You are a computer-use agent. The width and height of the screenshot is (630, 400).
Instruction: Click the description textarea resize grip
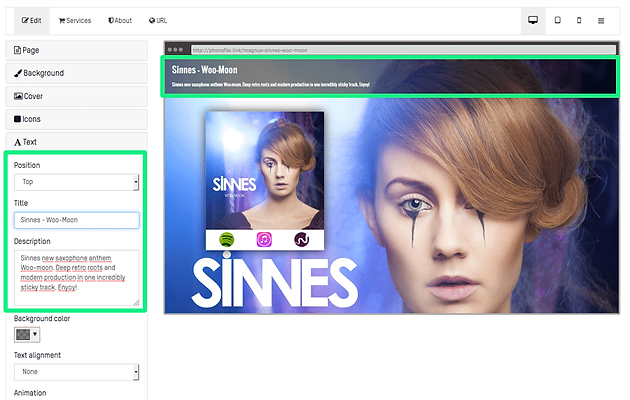[x=136, y=302]
